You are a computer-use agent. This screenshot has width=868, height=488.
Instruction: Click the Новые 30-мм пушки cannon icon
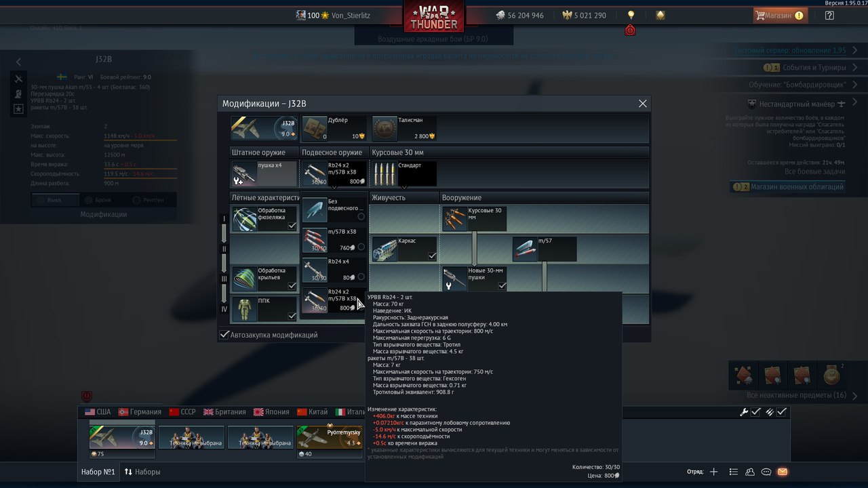[x=455, y=279]
